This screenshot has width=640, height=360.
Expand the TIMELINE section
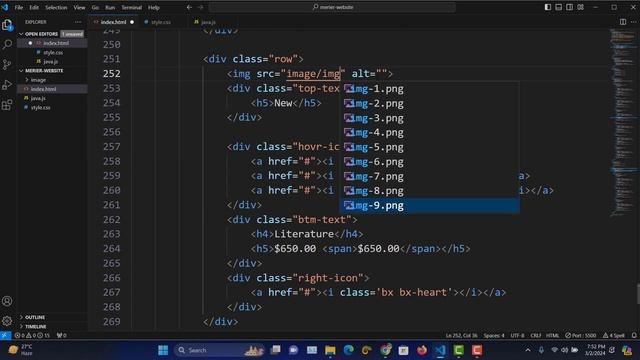tap(35, 327)
